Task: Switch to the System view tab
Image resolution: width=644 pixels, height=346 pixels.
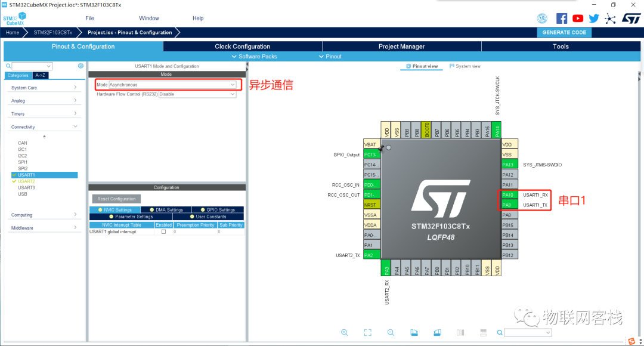Action: tap(465, 66)
